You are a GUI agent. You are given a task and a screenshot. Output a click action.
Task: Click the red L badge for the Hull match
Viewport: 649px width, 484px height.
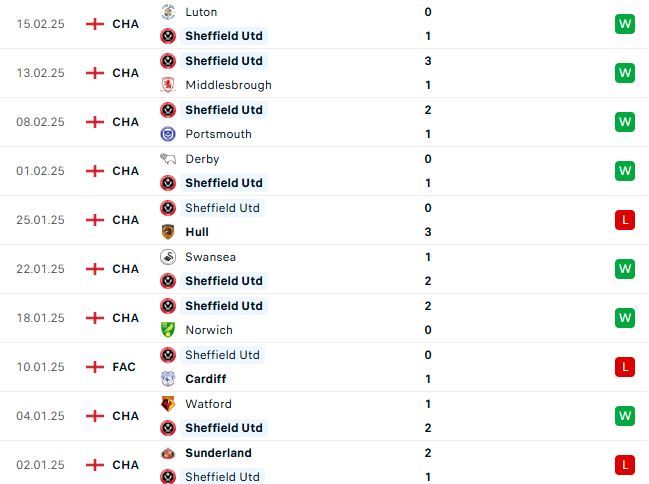pos(625,220)
